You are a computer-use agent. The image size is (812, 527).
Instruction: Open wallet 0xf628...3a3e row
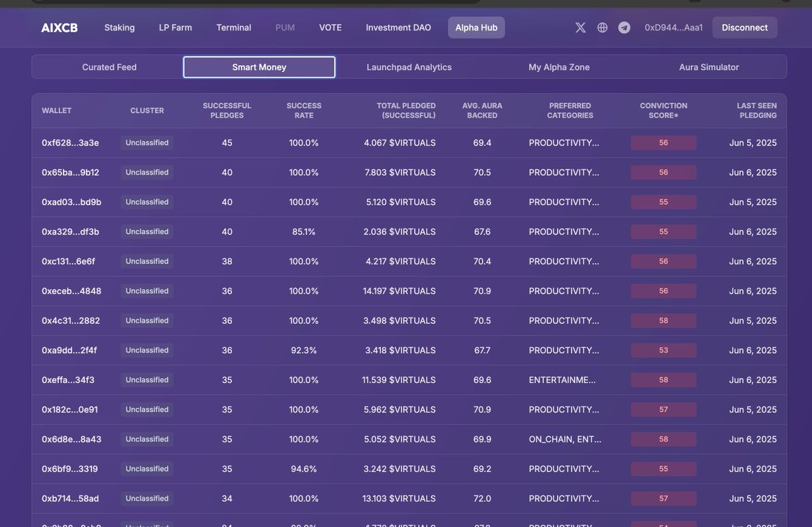pyautogui.click(x=409, y=143)
